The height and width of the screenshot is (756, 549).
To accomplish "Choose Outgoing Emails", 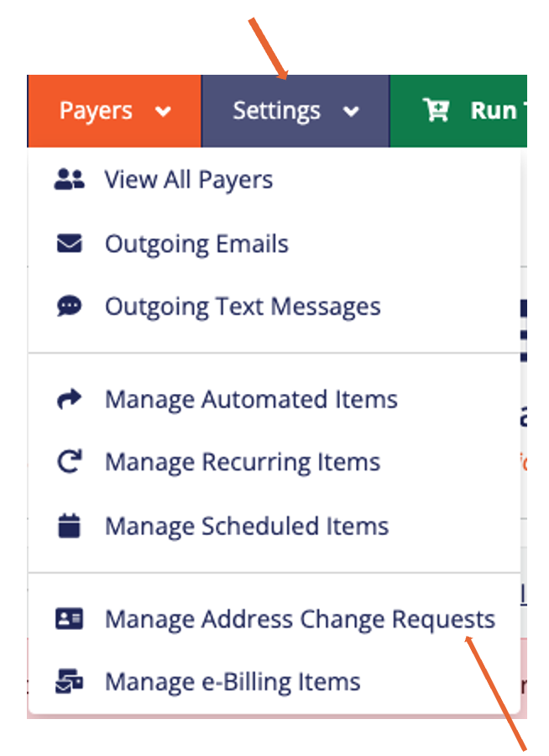I will click(196, 244).
